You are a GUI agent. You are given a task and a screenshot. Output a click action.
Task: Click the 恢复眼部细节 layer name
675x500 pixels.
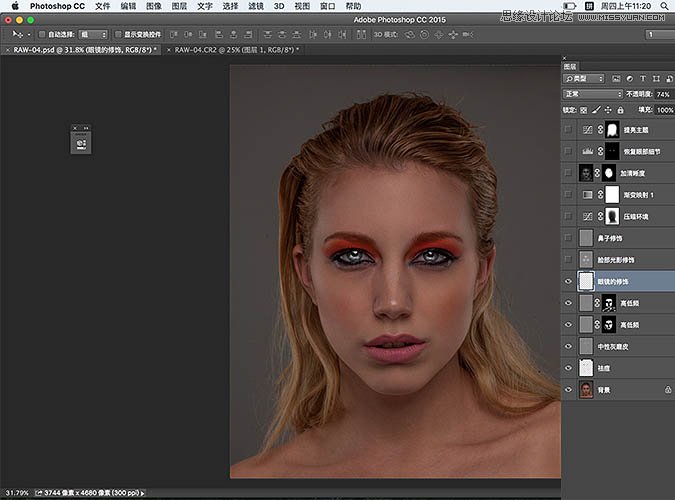pyautogui.click(x=642, y=152)
